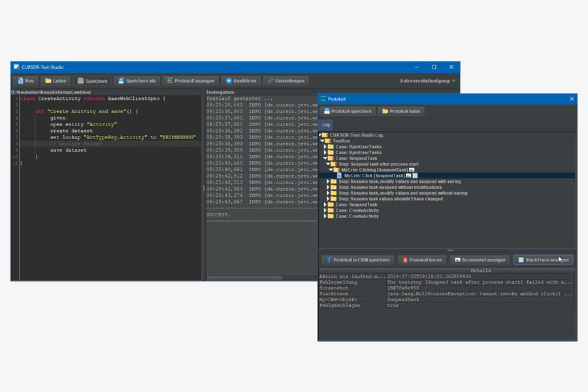Viewport: 588px width, 392px height.
Task: Expand 'Step: Resume task values shouldn't have changed'
Action: point(328,199)
